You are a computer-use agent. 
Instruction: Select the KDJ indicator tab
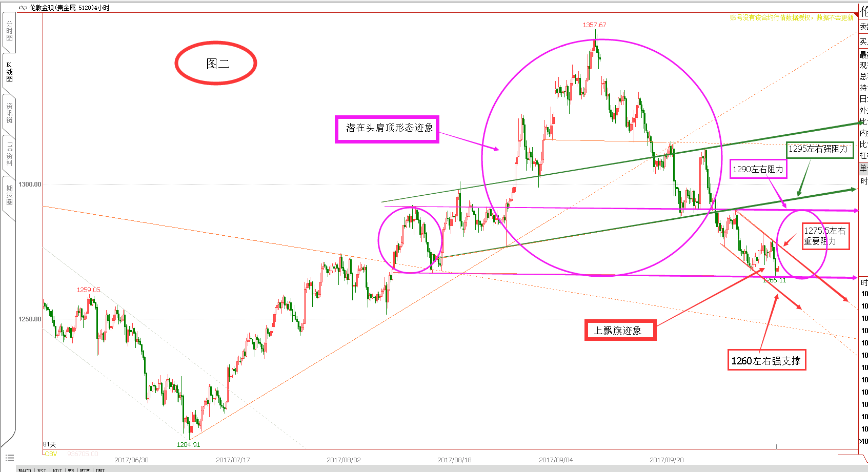(57, 469)
